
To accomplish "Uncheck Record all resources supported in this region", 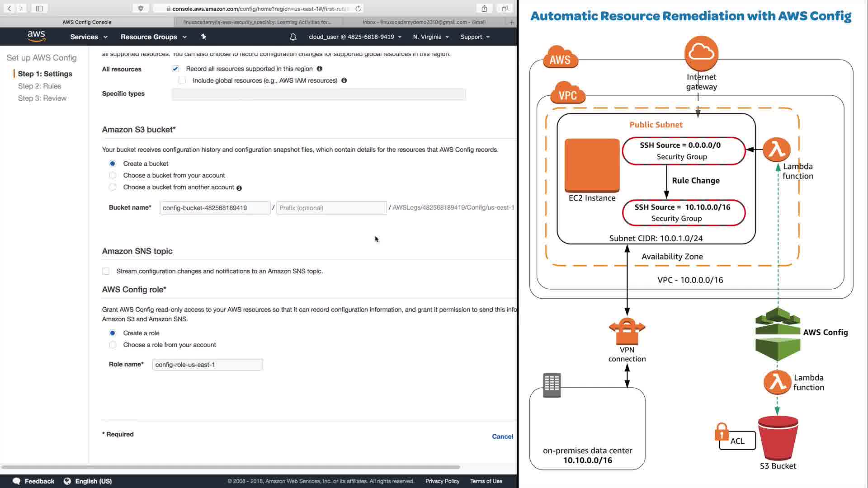I will click(175, 69).
